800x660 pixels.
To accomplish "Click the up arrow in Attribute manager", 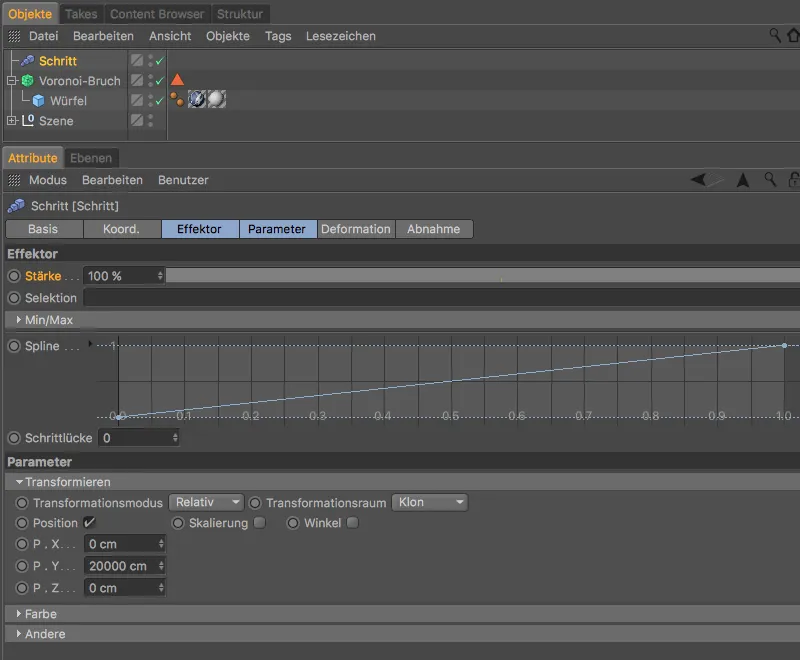I will click(743, 180).
